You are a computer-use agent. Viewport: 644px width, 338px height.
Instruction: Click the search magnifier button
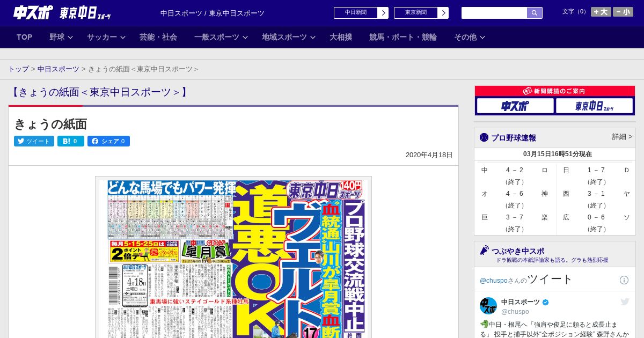(535, 13)
